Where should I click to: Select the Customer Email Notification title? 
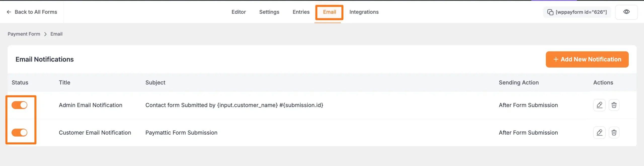(x=95, y=132)
